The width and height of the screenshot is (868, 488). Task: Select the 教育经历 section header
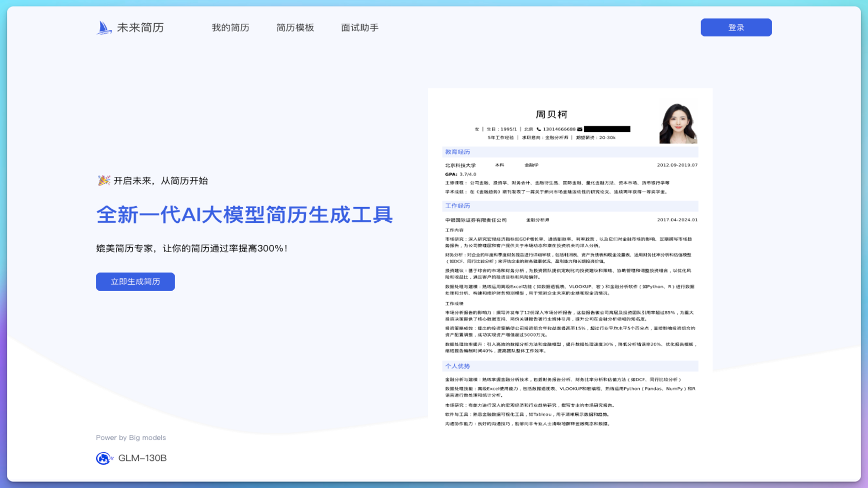(x=457, y=152)
